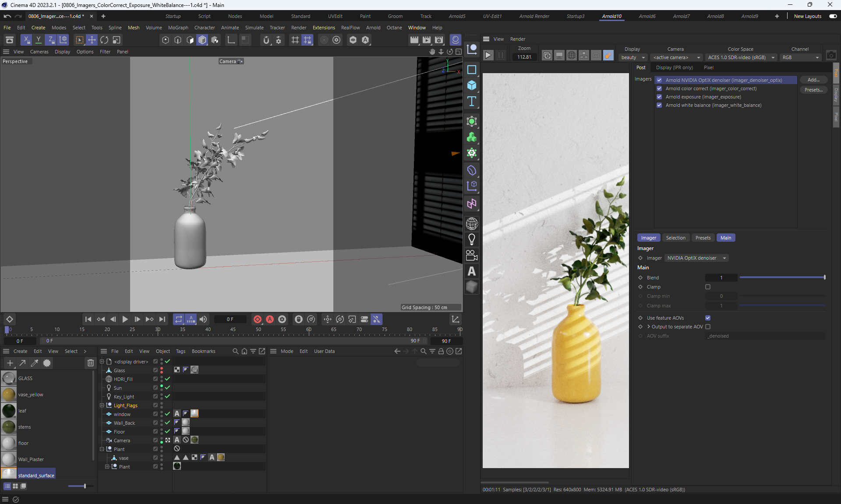Viewport: 841px width, 504px height.
Task: Click the Light bulb object icon
Action: pyautogui.click(x=472, y=239)
